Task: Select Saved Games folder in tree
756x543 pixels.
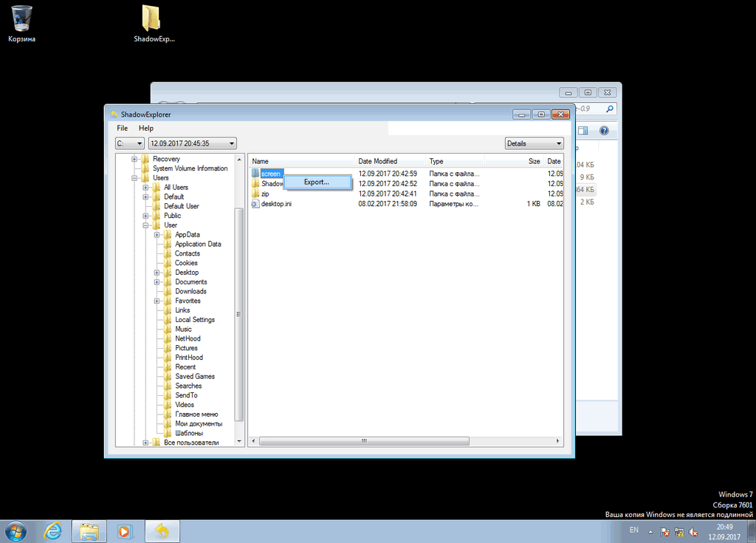Action: point(195,377)
